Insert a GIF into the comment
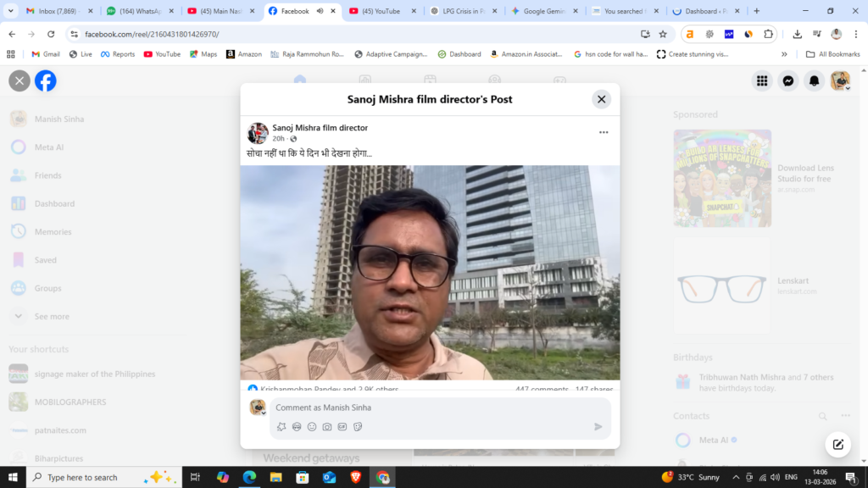This screenshot has width=868, height=488. (342, 427)
